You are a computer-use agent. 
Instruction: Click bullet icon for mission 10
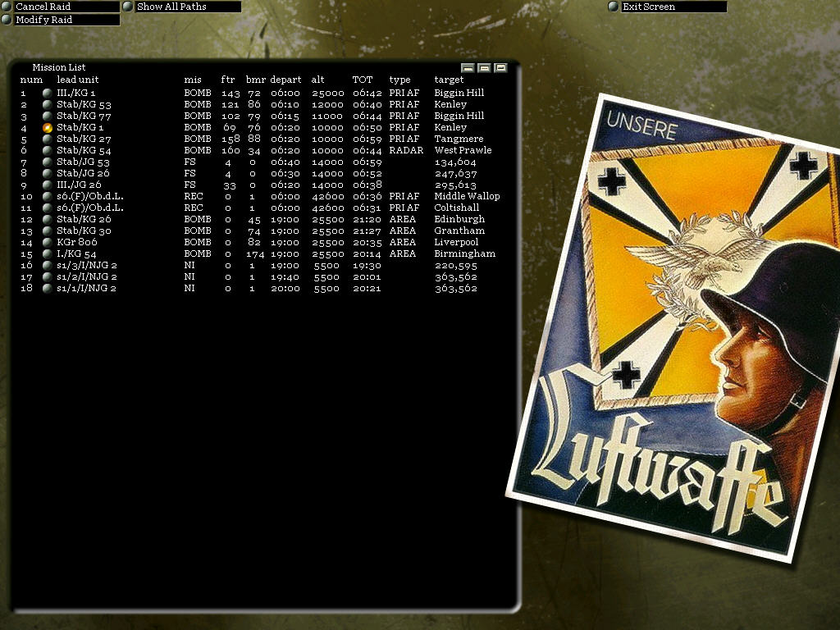(47, 197)
